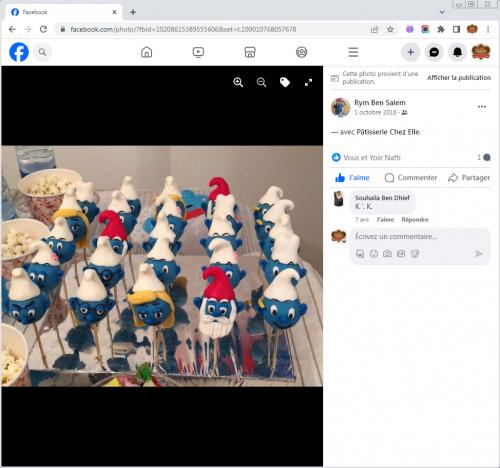Close the Facebook tab
The image size is (500, 468).
(114, 12)
